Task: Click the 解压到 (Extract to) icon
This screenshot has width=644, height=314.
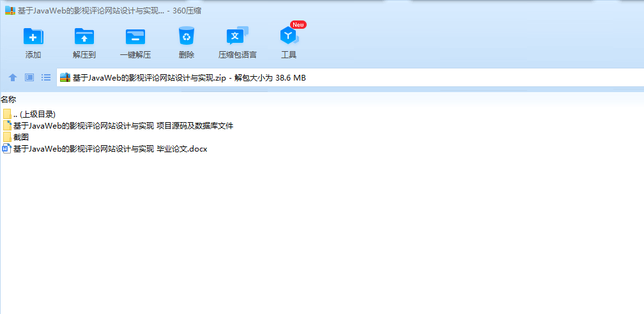Action: tap(84, 36)
